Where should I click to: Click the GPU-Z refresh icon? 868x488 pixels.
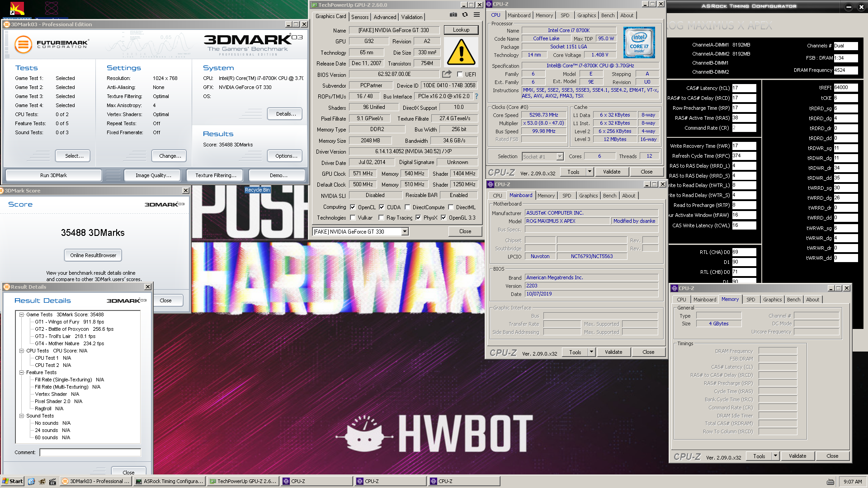[465, 15]
